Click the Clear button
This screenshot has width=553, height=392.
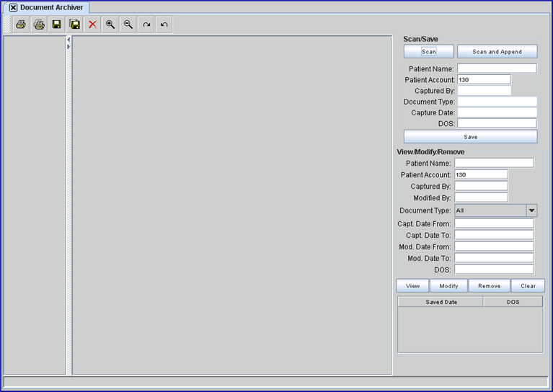pyautogui.click(x=528, y=286)
